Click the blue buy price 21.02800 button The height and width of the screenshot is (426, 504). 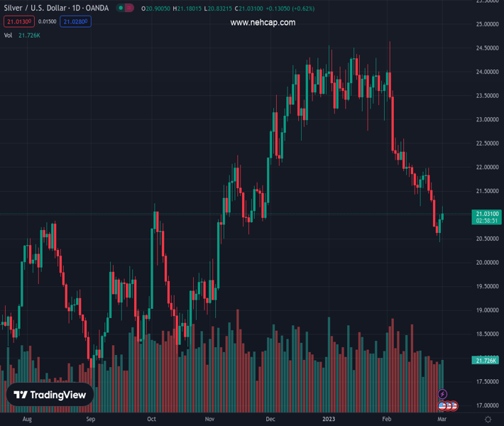point(76,22)
